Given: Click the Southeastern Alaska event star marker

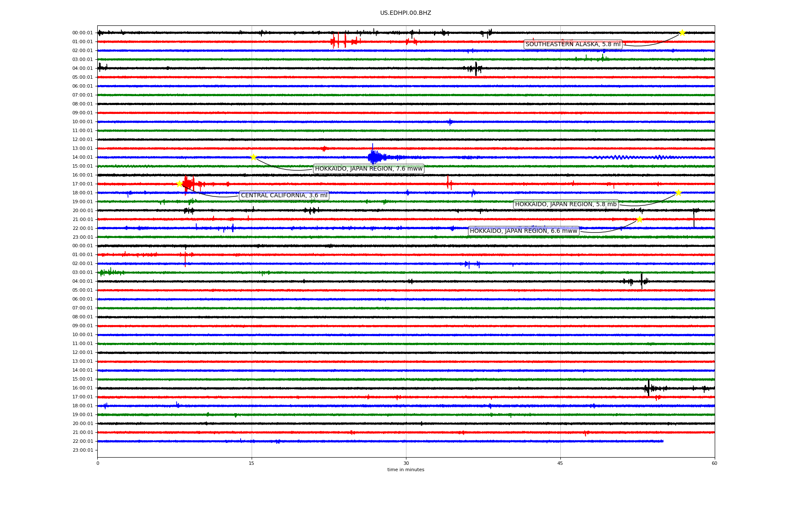Looking at the screenshot, I should coord(682,33).
